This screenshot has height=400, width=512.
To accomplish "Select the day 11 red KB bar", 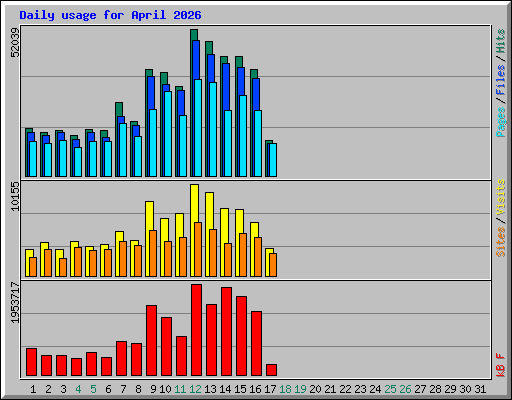I will click(x=181, y=356).
